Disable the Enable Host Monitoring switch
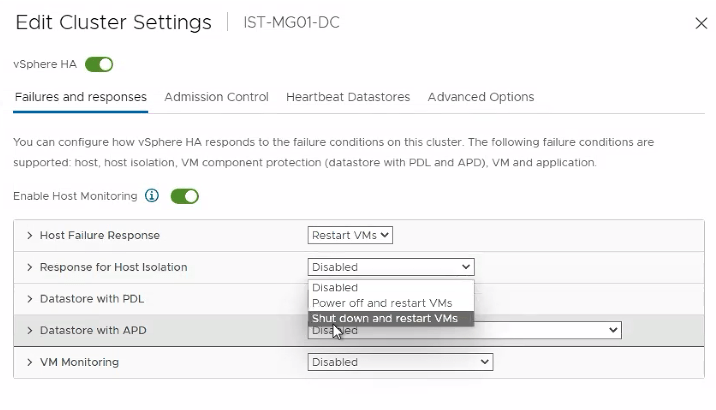Image resolution: width=716 pixels, height=410 pixels. click(185, 196)
